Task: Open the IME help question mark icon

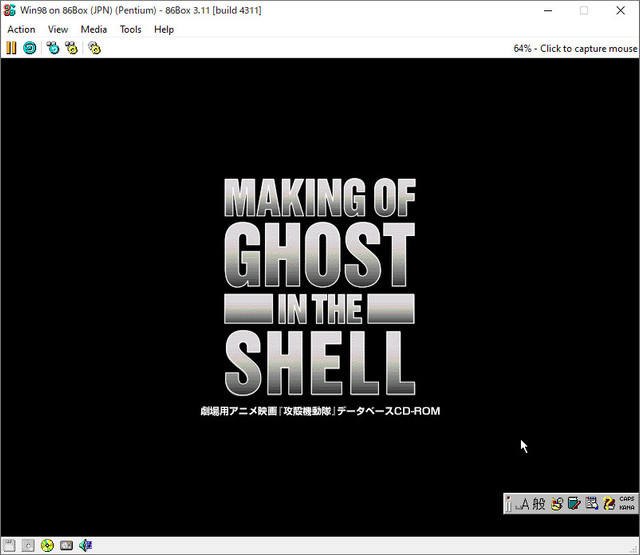Action: [x=609, y=504]
